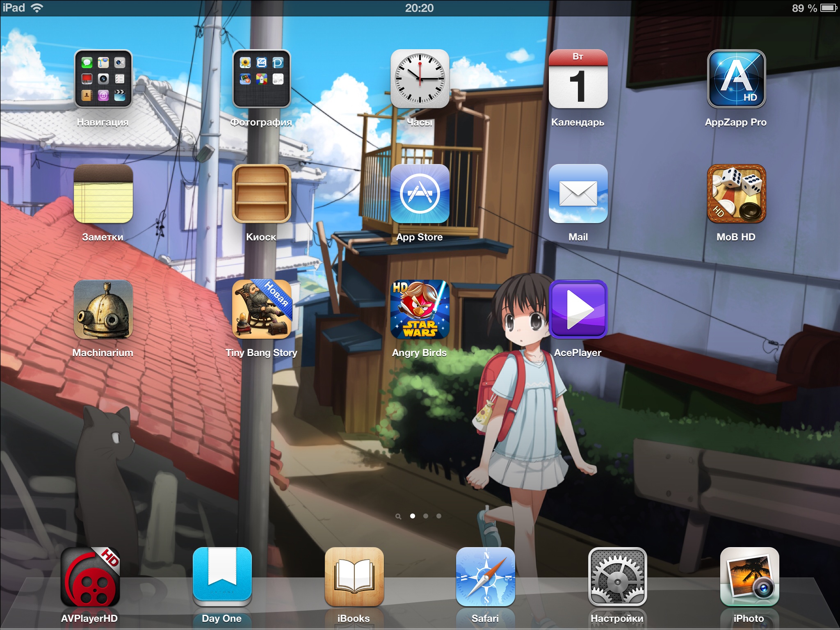Image resolution: width=840 pixels, height=630 pixels.
Task: Open the Календарь app
Action: tap(578, 79)
